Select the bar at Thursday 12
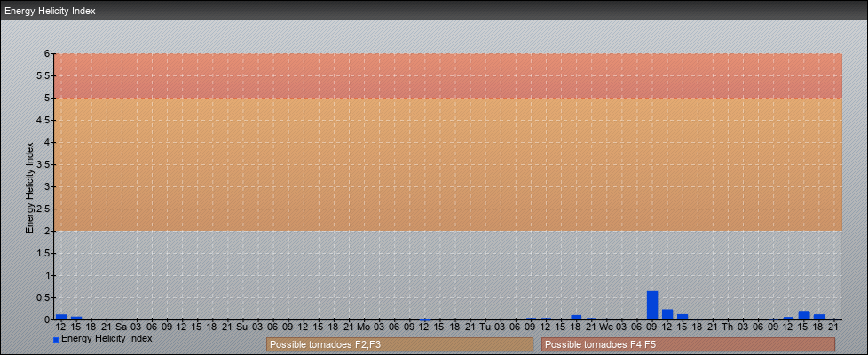The image size is (868, 355). tap(788, 319)
